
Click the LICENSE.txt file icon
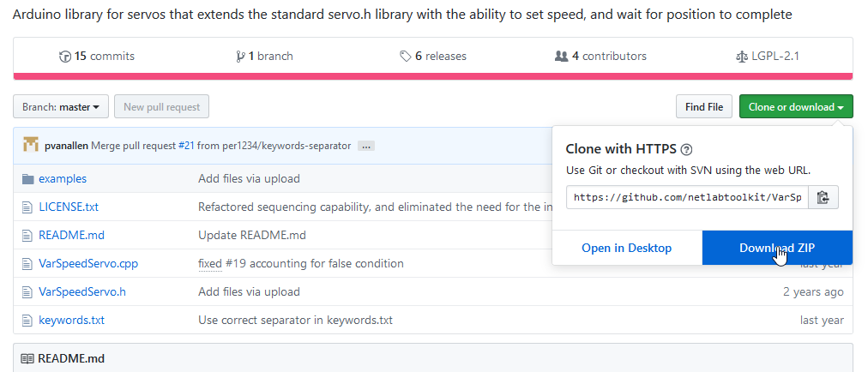point(27,207)
